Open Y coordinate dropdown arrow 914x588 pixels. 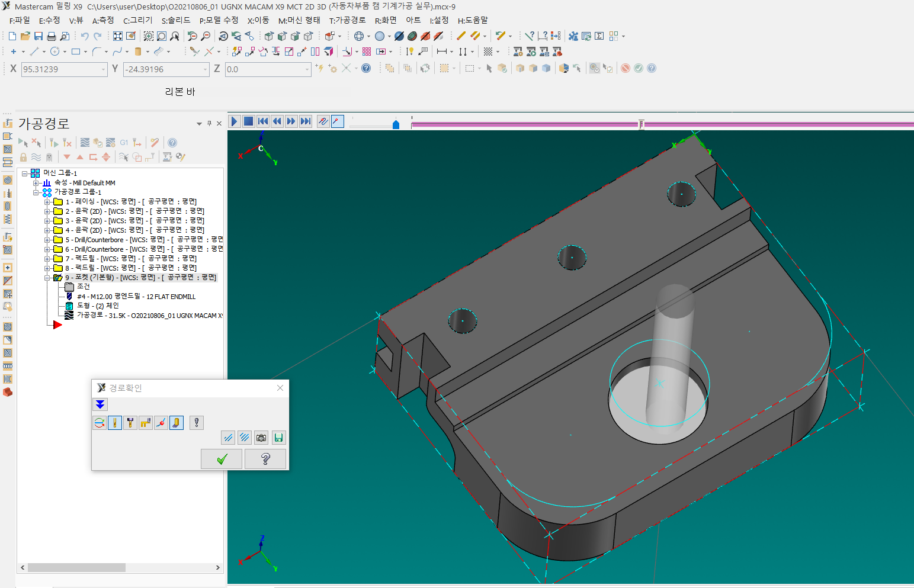[x=206, y=69]
